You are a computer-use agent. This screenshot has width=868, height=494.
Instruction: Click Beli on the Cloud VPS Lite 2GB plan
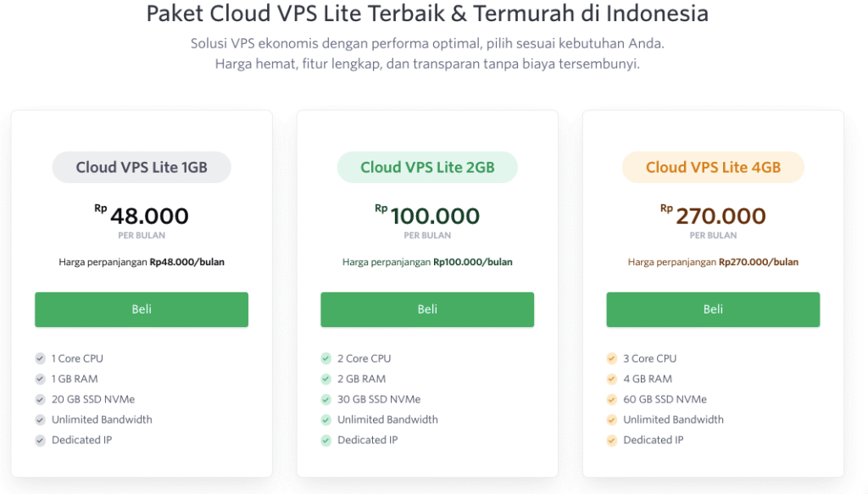(x=427, y=309)
